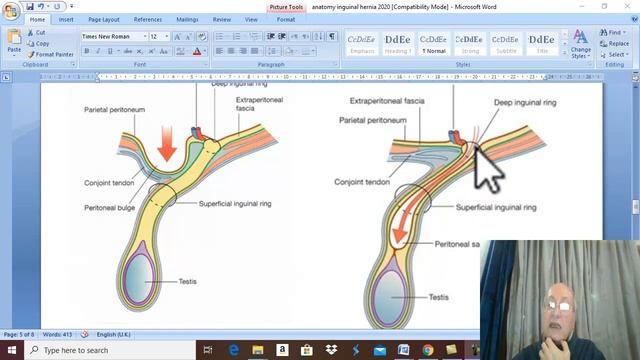
Task: Open paragraph shading options
Action: click(290, 51)
